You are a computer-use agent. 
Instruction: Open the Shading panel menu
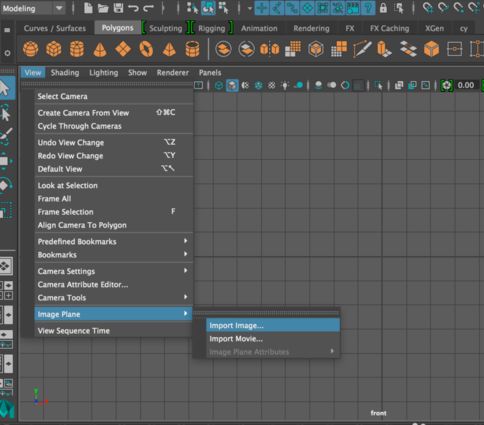click(x=65, y=72)
